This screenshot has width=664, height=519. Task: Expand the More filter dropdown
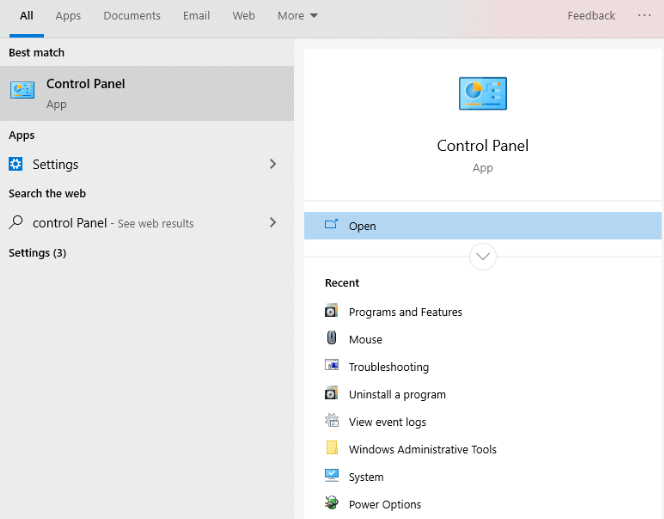tap(297, 16)
